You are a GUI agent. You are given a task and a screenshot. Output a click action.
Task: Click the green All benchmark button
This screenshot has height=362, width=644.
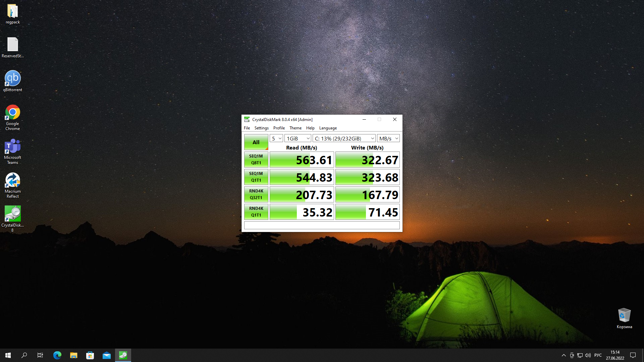click(256, 142)
